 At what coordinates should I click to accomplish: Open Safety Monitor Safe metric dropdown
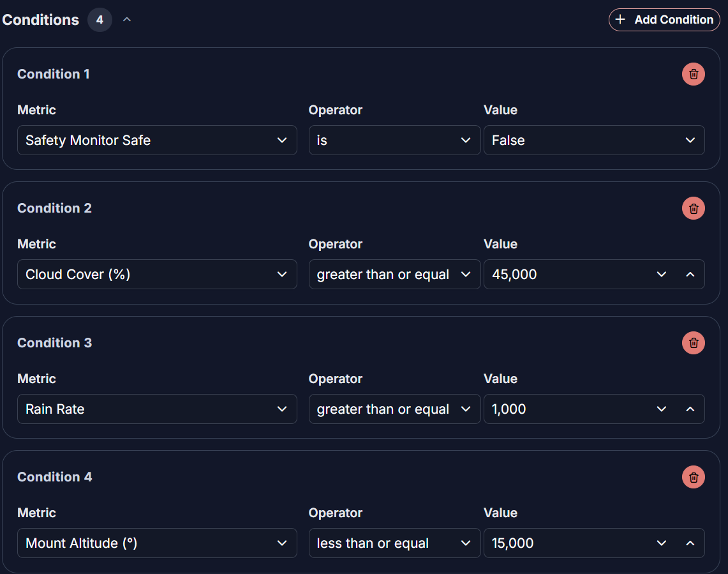(157, 140)
